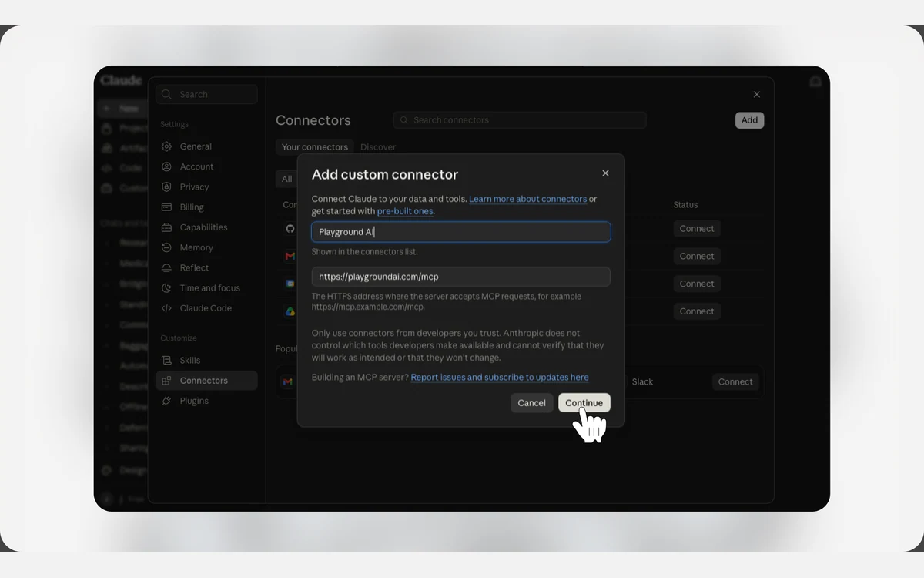Focus the connector name field Playground AI
Viewport: 924px width, 578px height.
pos(461,232)
